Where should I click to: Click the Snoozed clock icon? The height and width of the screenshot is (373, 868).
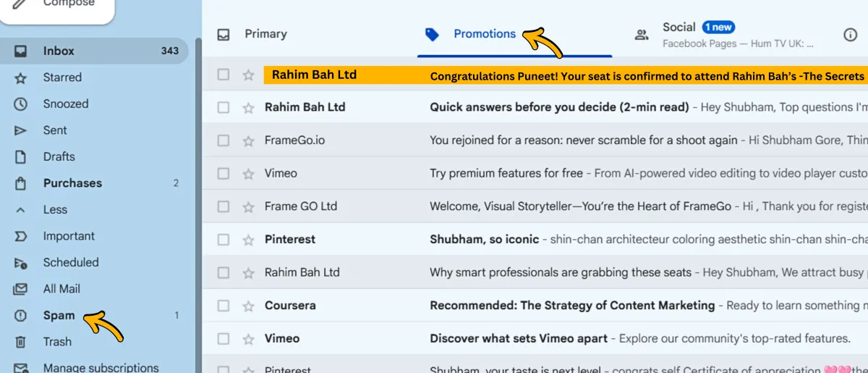click(x=21, y=104)
